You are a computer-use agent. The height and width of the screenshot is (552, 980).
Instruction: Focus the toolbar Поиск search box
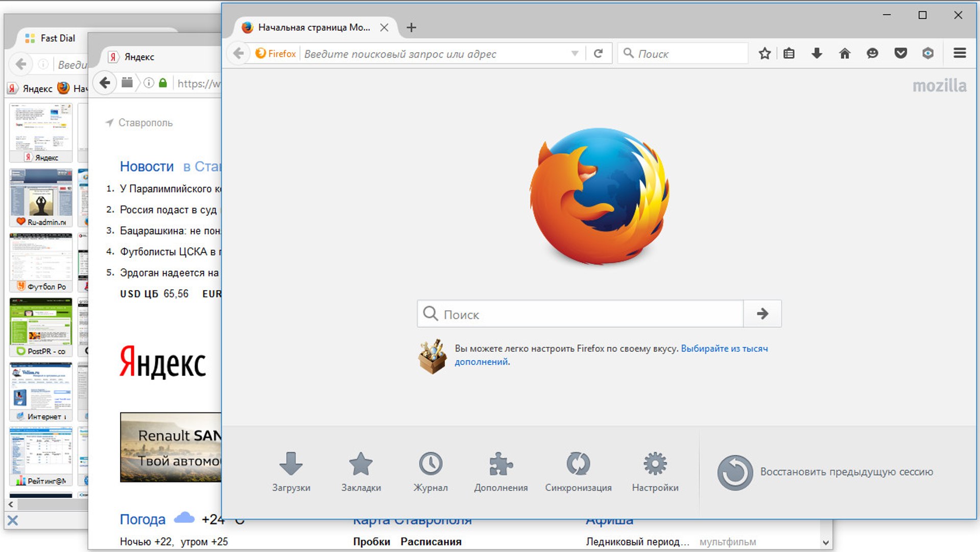683,54
